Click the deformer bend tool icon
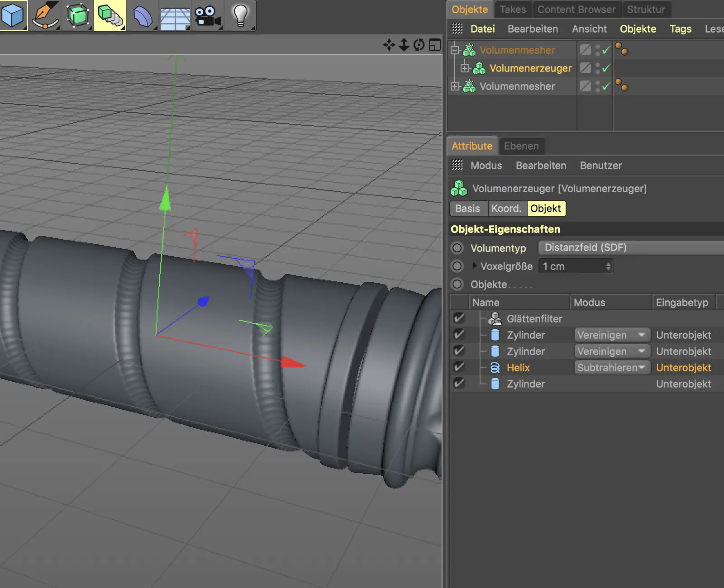 143,15
